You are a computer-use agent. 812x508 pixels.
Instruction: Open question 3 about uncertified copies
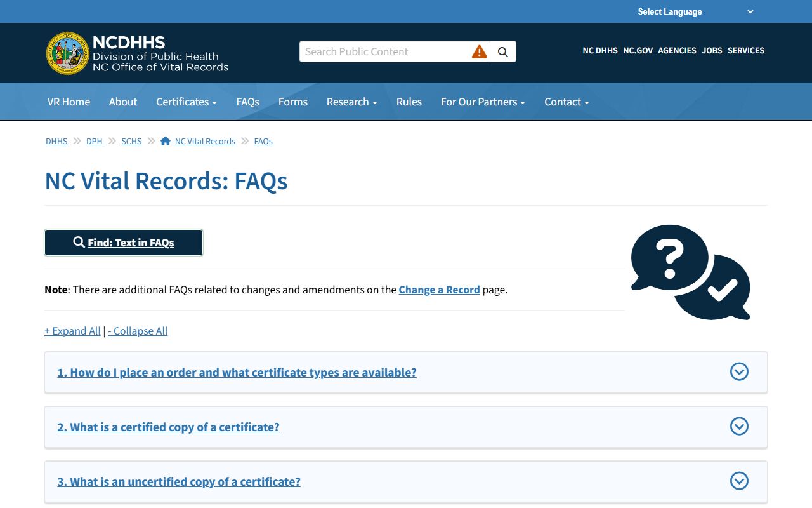(179, 481)
